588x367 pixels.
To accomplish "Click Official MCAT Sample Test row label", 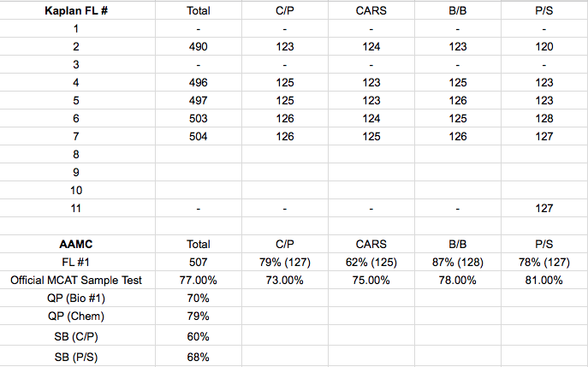I will coord(76,280).
